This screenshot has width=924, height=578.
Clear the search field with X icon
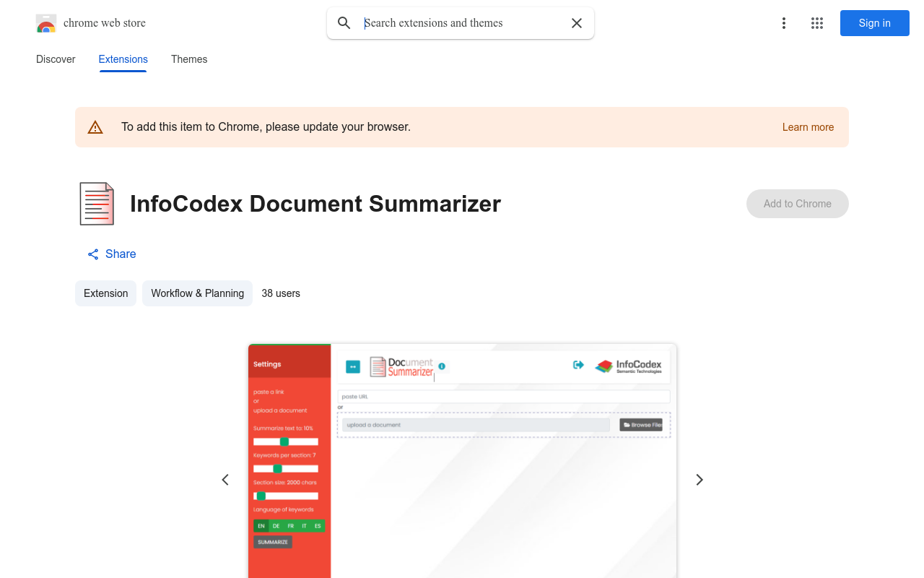pos(577,23)
